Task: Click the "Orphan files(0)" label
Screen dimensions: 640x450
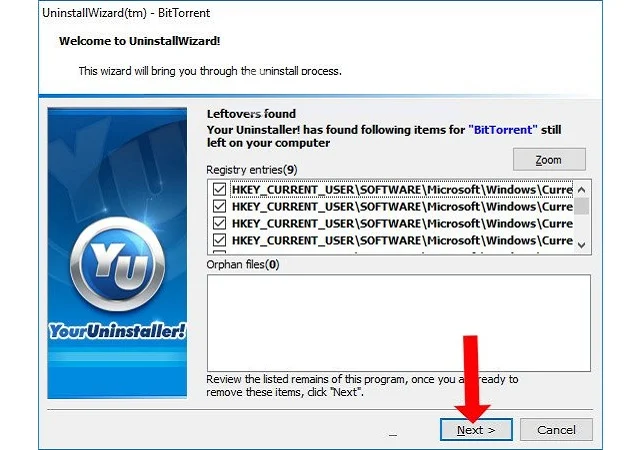Action: [243, 265]
